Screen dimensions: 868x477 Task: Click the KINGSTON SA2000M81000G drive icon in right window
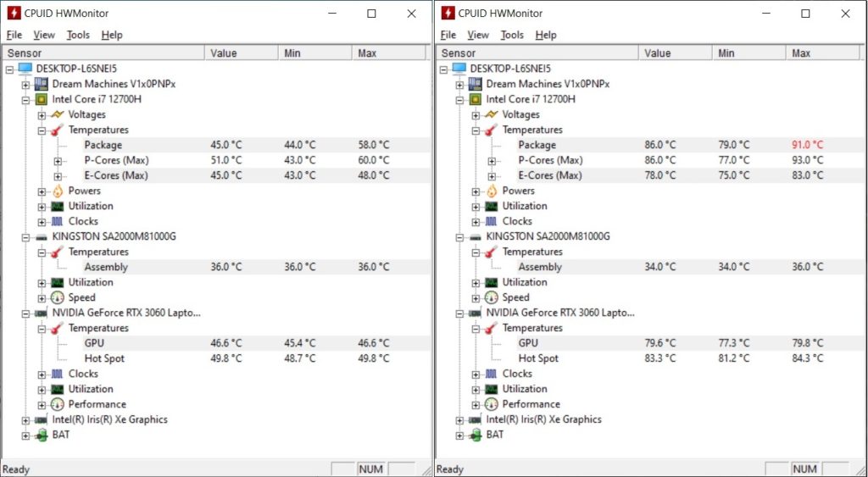click(475, 236)
